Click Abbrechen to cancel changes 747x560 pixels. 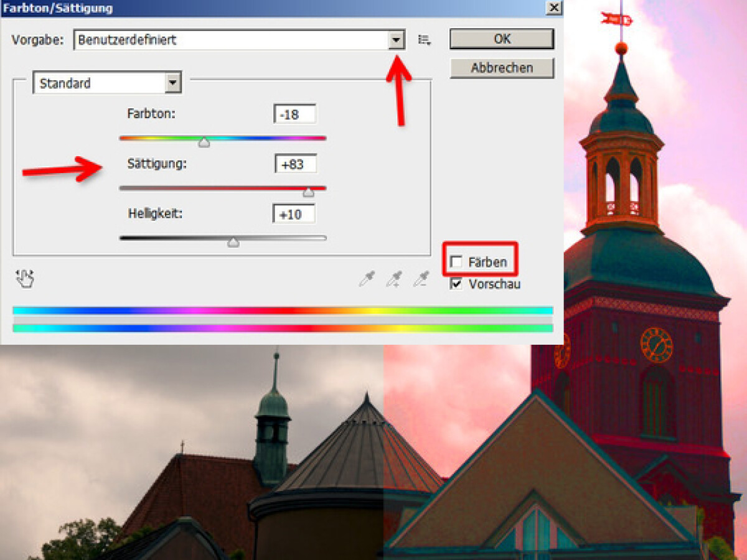[x=502, y=68]
